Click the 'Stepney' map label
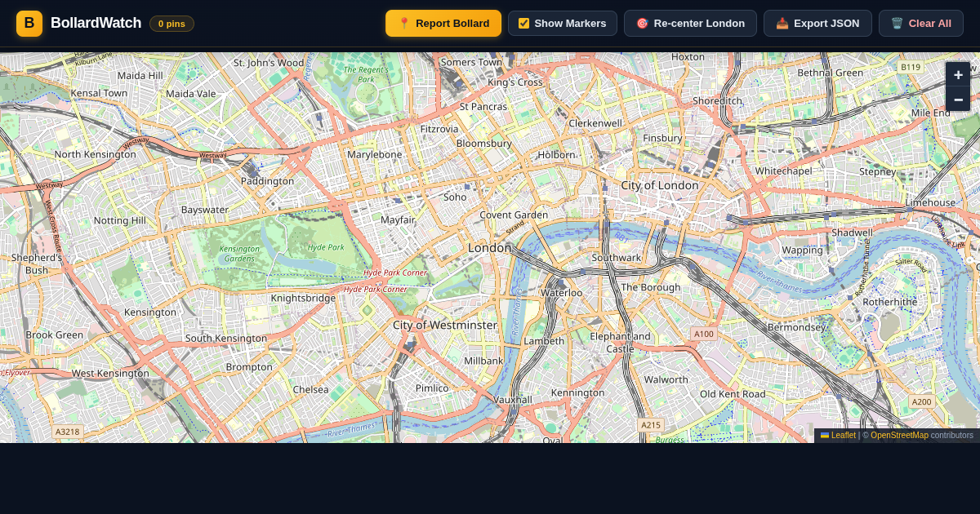Image resolution: width=980 pixels, height=514 pixels. [878, 171]
